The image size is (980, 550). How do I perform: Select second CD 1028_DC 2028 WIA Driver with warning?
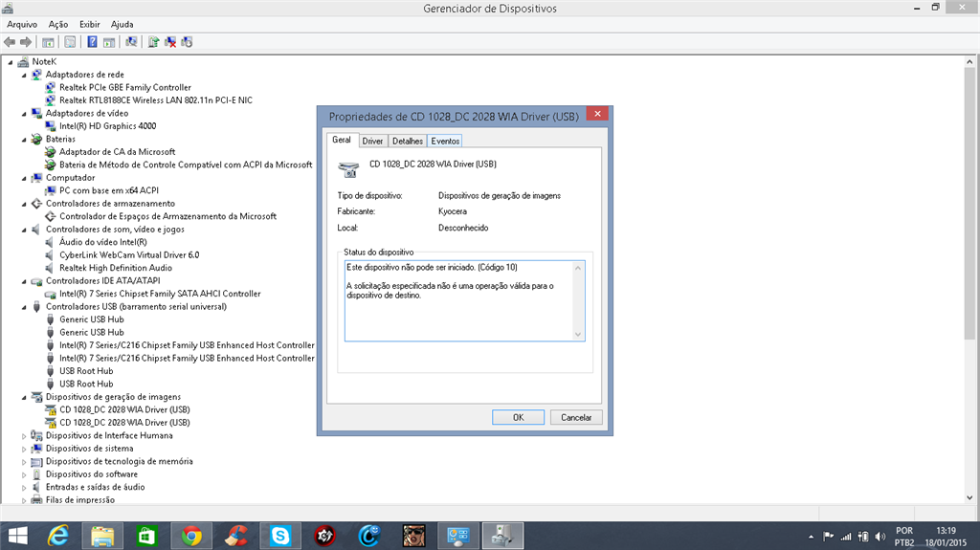tap(124, 423)
